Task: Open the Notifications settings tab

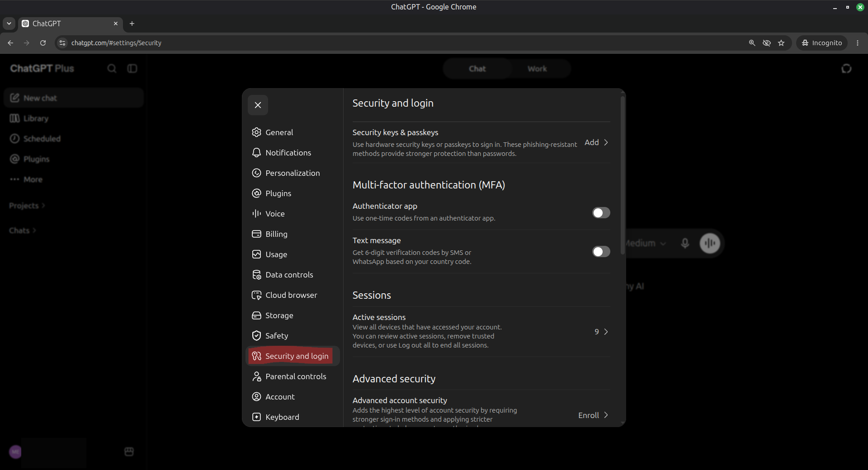Action: point(292,153)
